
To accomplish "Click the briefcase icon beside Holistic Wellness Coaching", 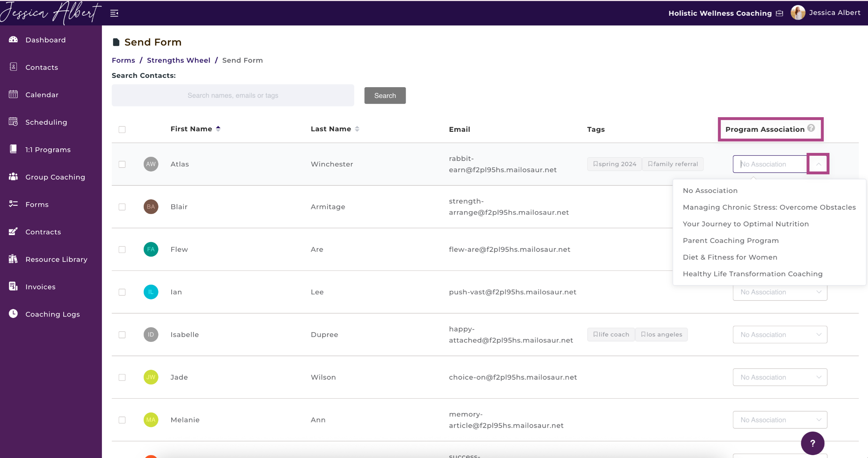I will 780,13.
